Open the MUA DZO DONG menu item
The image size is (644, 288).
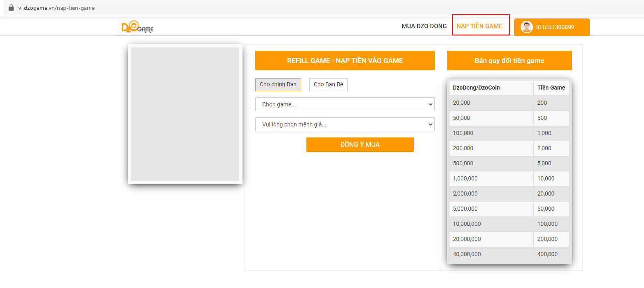(x=424, y=26)
